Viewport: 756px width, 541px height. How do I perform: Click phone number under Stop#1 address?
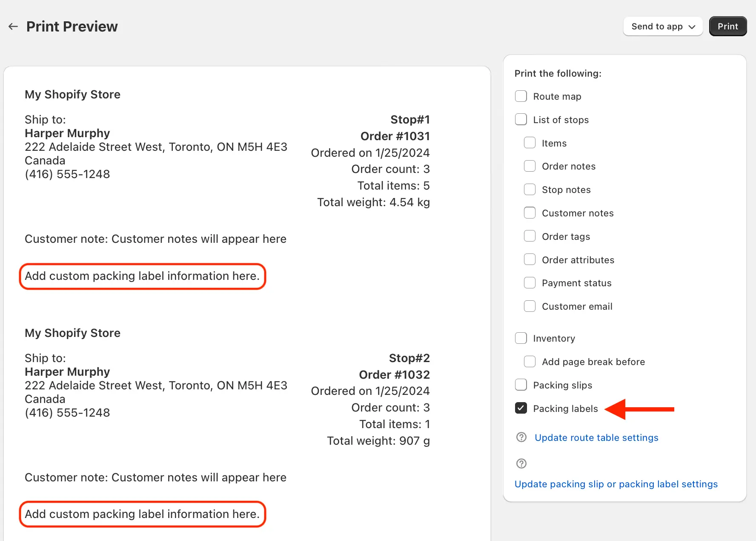coord(67,174)
